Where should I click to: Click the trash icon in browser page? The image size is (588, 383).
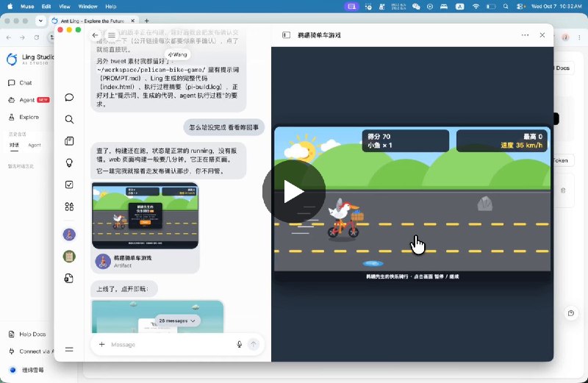pyautogui.click(x=563, y=190)
